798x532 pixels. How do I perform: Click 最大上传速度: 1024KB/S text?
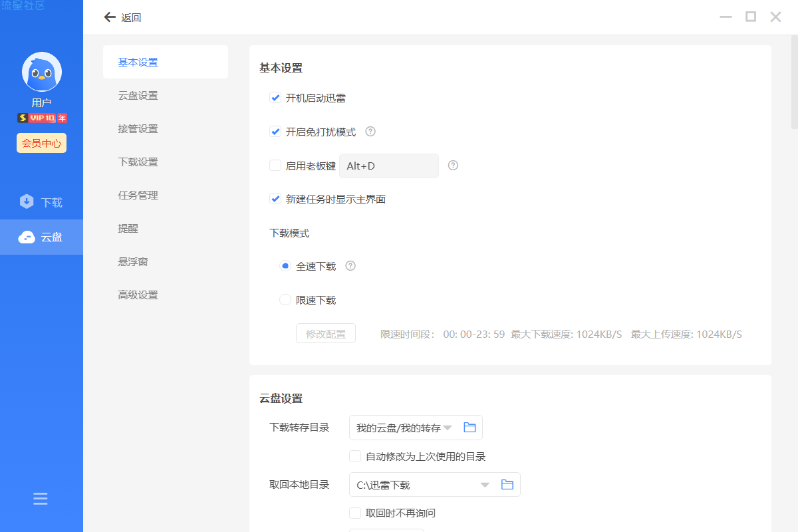[686, 334]
